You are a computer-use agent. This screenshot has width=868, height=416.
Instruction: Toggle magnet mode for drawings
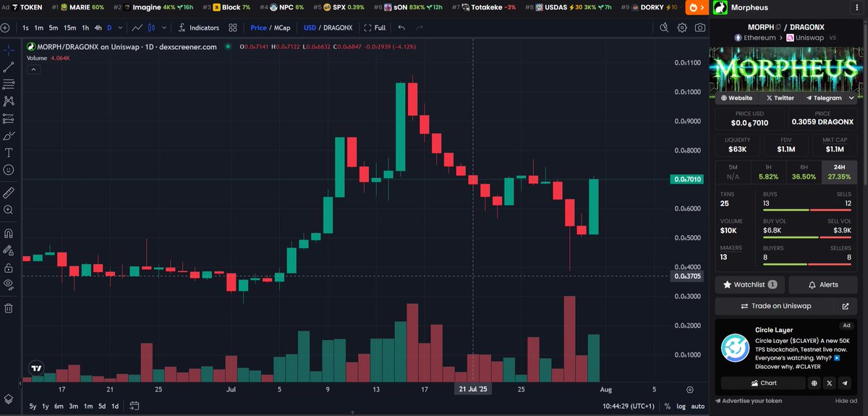pyautogui.click(x=9, y=234)
